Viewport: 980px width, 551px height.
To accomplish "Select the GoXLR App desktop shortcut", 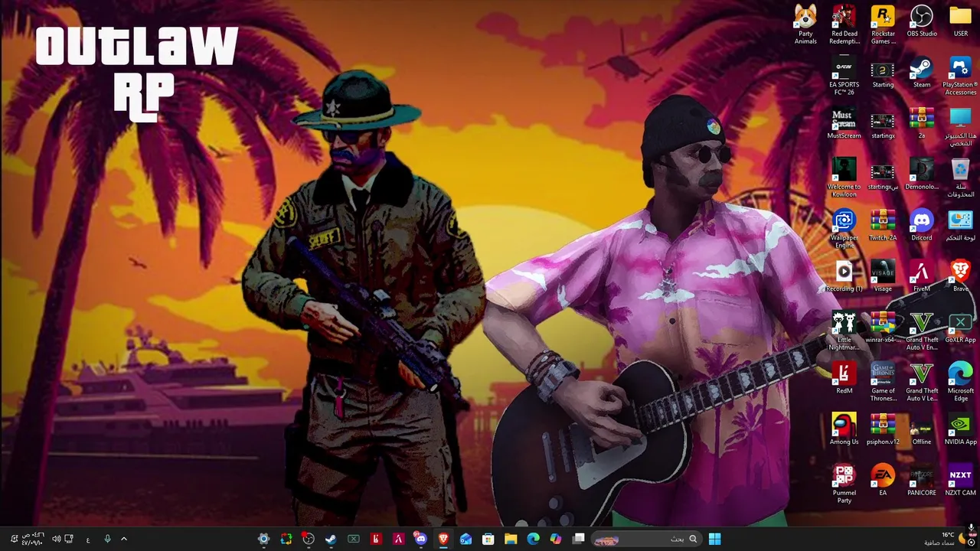I will (960, 328).
